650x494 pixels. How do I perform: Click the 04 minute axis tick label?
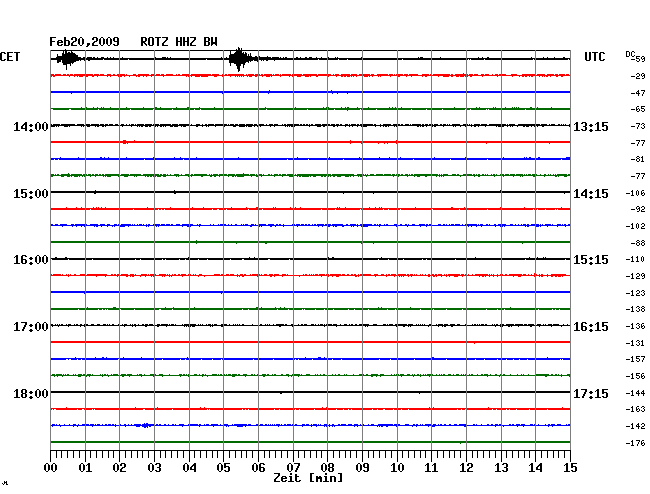coord(189,468)
